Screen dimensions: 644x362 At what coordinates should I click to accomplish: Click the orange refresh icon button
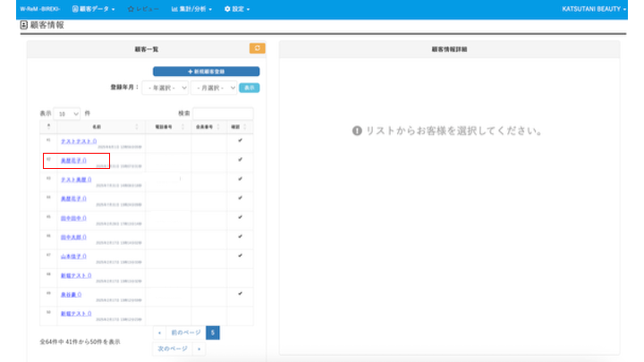point(257,48)
